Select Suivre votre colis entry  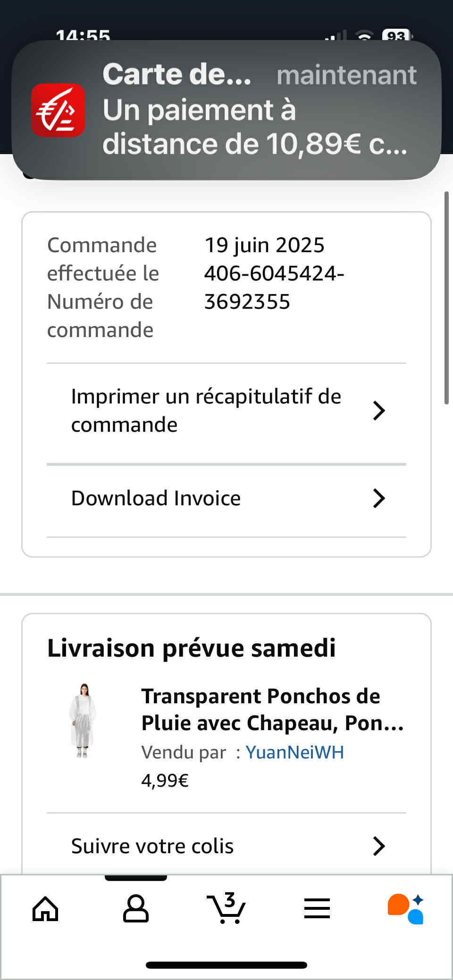226,846
